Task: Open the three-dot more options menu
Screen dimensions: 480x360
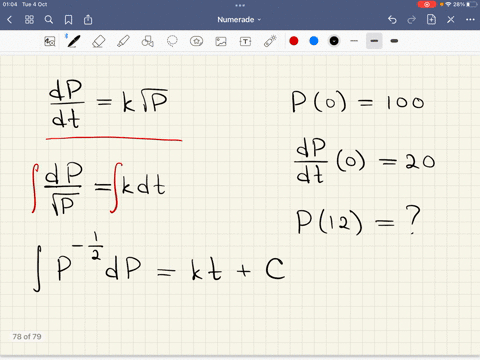Action: coord(470,20)
